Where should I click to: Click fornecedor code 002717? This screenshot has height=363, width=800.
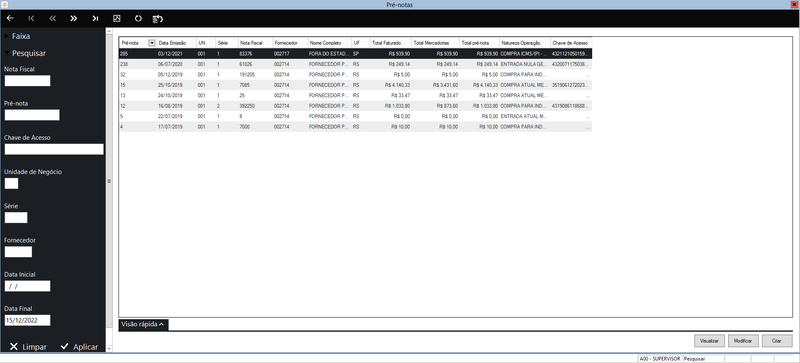coord(282,54)
